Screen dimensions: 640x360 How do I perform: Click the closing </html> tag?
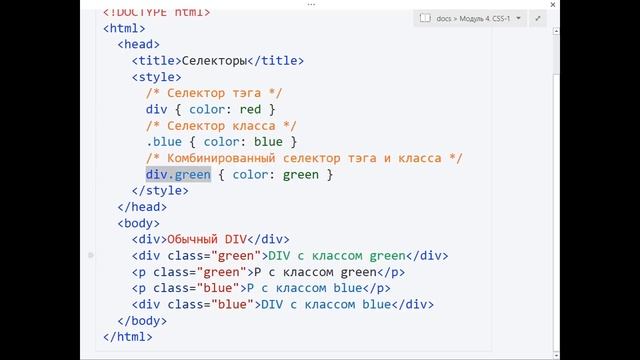coord(128,337)
